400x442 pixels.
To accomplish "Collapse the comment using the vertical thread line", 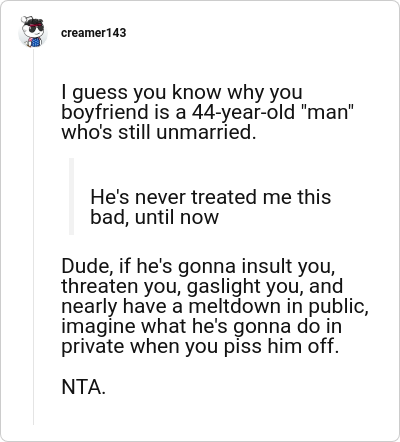I will (33, 237).
